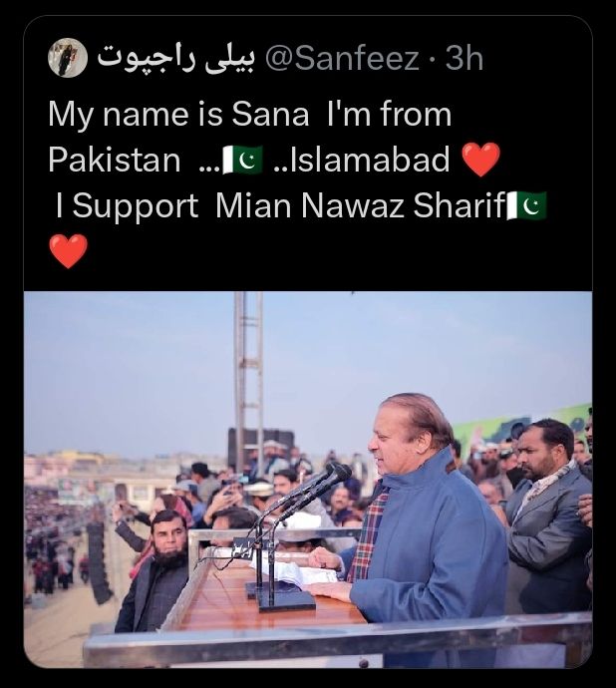Click the black speaker stack near the crowd
This screenshot has width=616, height=688.
click(99, 563)
